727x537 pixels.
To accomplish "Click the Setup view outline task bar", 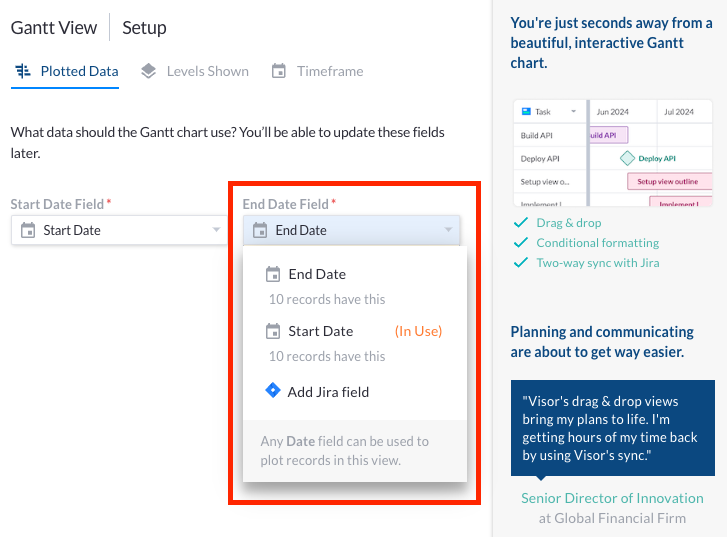I will (669, 181).
